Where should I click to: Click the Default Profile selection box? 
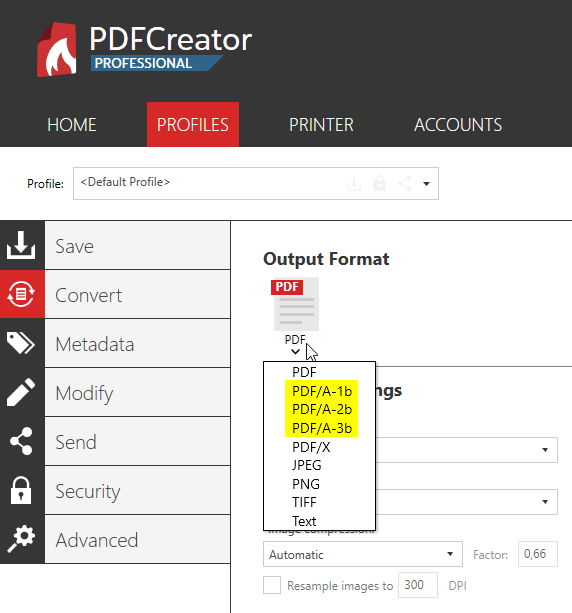click(x=256, y=183)
